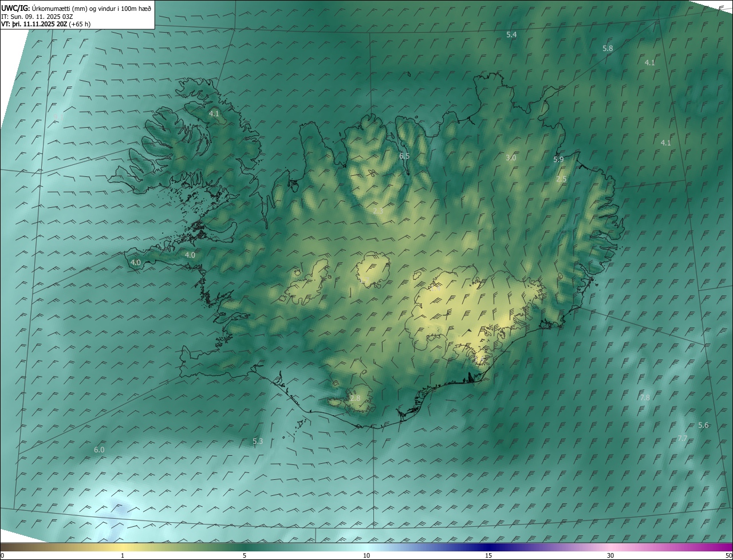Select the '5' tick on the color scale
This screenshot has width=733, height=560.
coord(245,555)
